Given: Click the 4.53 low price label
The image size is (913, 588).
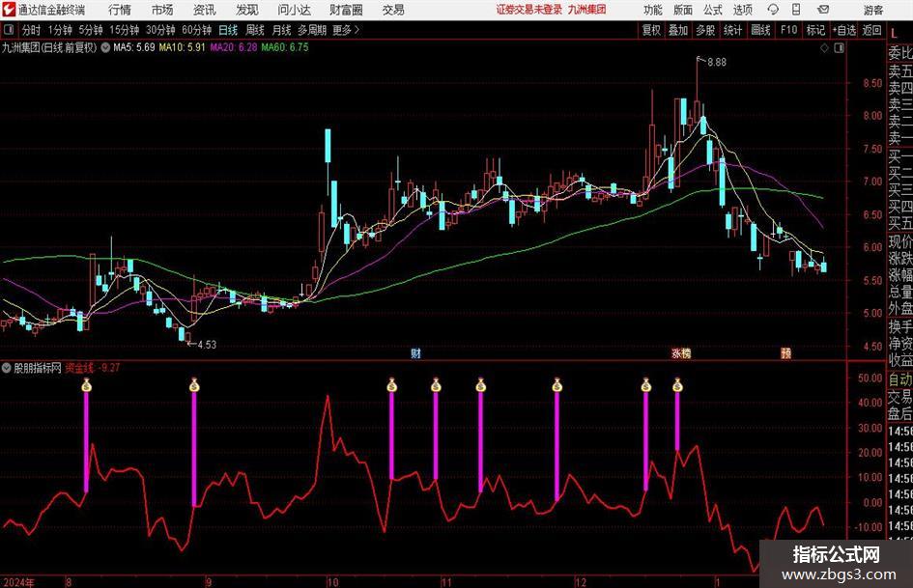Looking at the screenshot, I should 207,345.
